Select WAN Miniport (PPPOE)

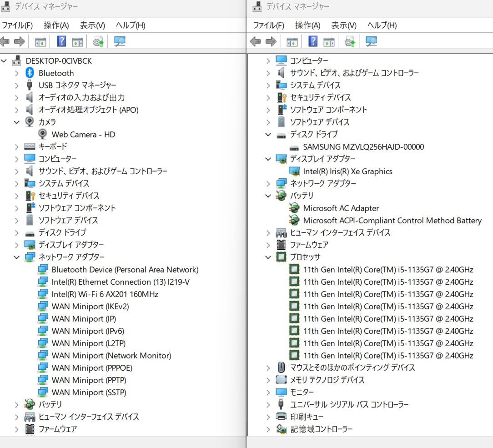92,367
